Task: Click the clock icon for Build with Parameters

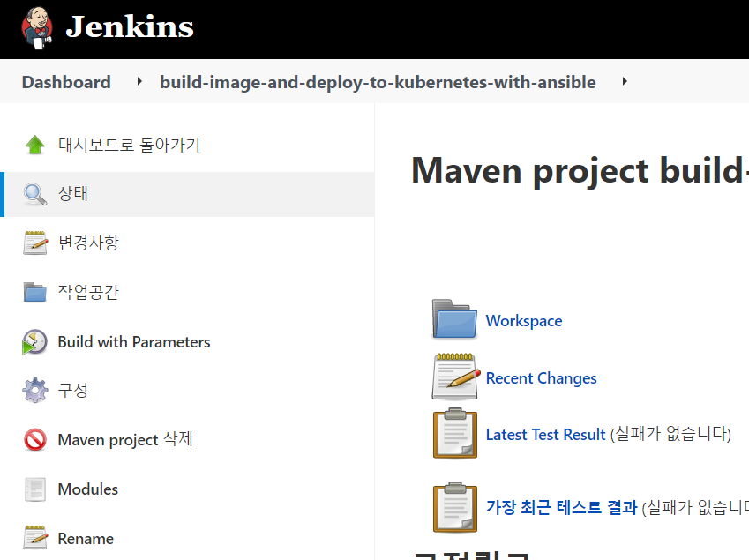Action: point(34,342)
